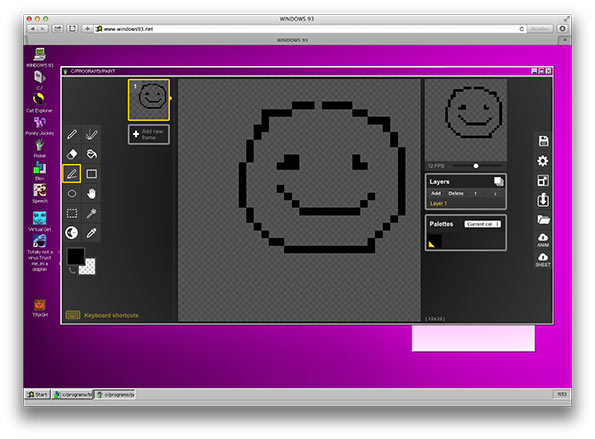This screenshot has height=439, width=595.
Task: Open the Current colors palette dropdown
Action: 483,224
